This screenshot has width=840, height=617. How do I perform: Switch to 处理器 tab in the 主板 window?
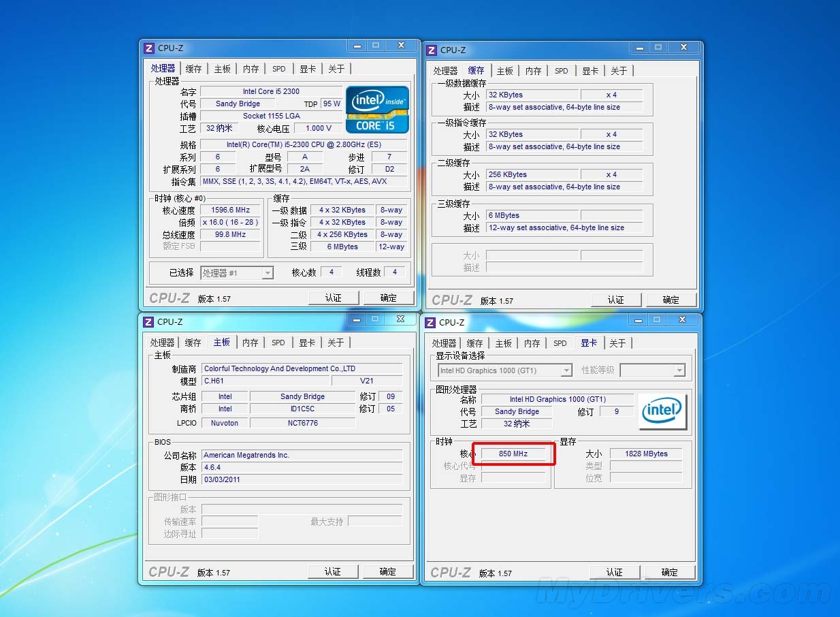[163, 343]
